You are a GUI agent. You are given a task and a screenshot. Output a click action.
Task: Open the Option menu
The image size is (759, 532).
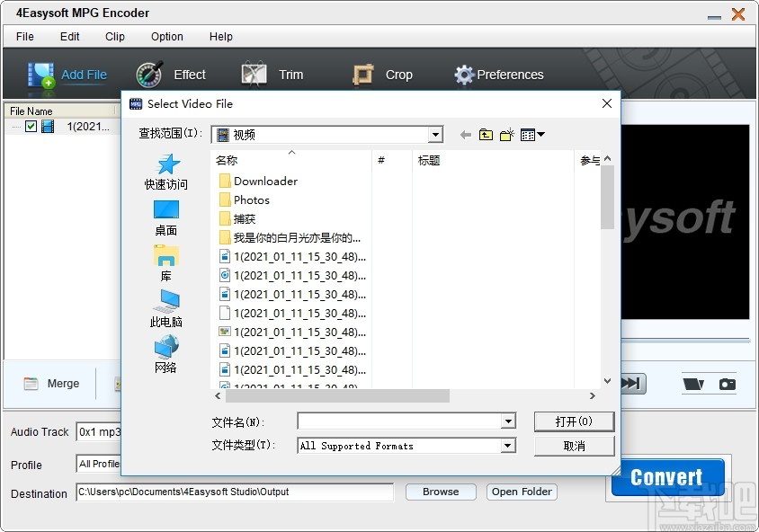(166, 37)
